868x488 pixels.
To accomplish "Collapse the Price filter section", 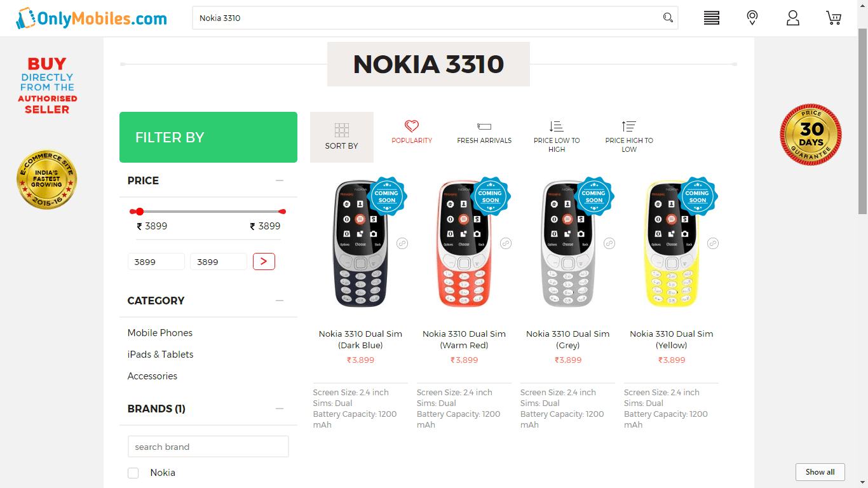I will pos(280,181).
